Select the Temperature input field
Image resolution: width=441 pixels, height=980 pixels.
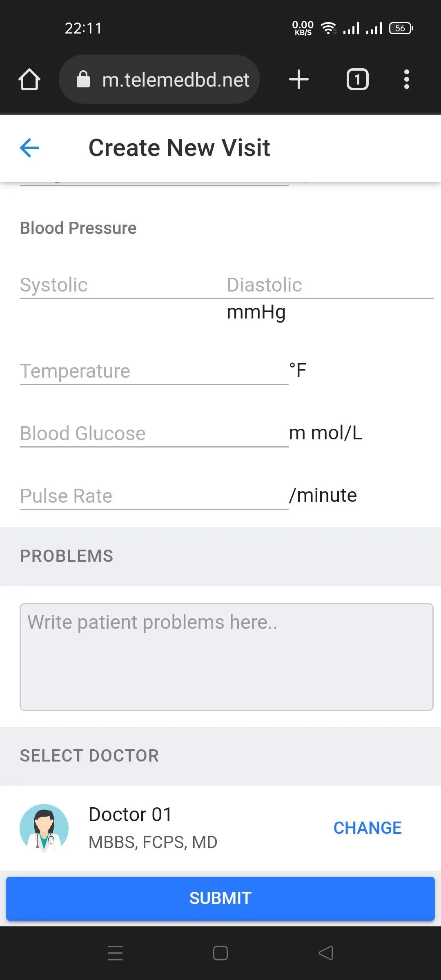tap(154, 371)
